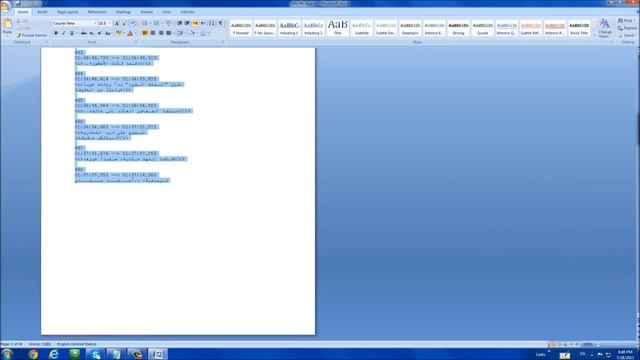Open the Office Button menu
Screen dimensions: 640x360
point(5,6)
